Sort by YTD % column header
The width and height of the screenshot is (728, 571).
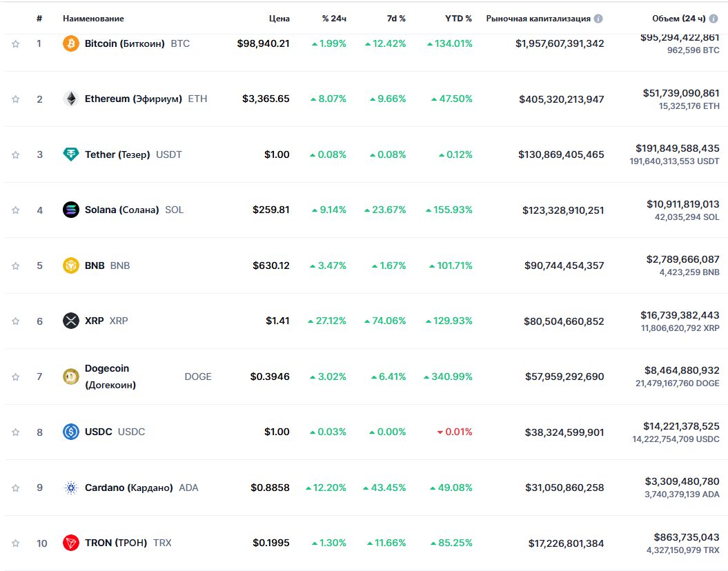coord(458,19)
